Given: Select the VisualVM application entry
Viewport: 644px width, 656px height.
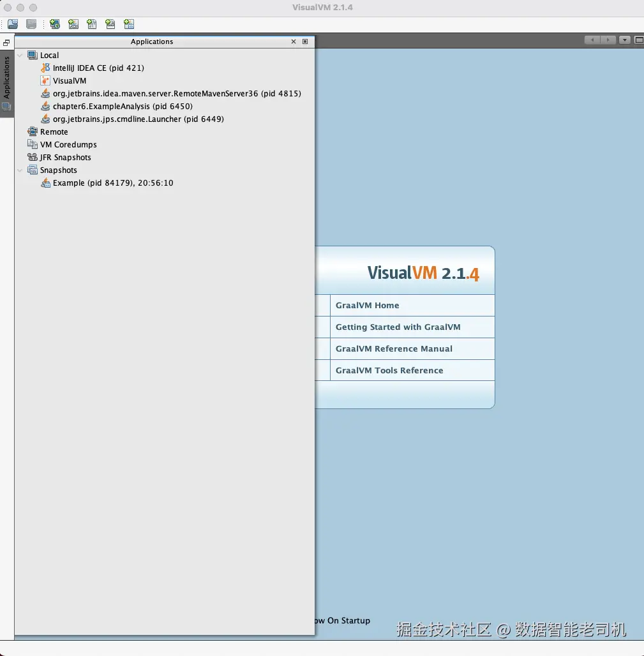Looking at the screenshot, I should [x=69, y=81].
